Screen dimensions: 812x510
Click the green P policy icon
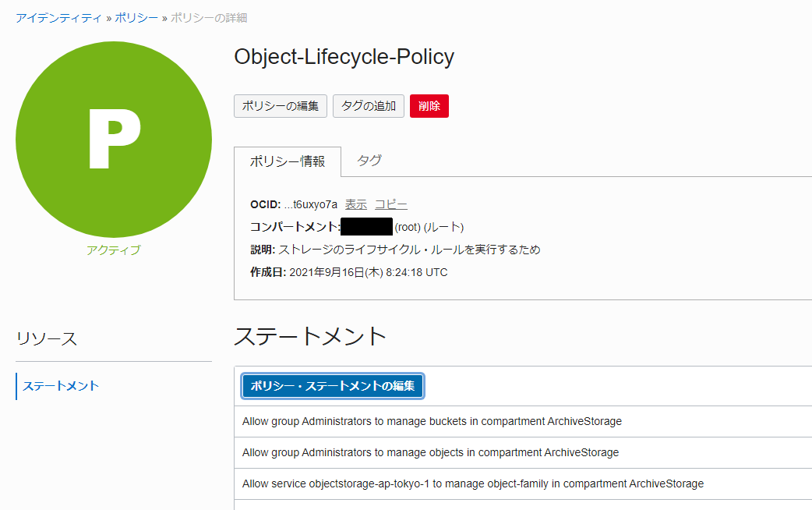(114, 139)
